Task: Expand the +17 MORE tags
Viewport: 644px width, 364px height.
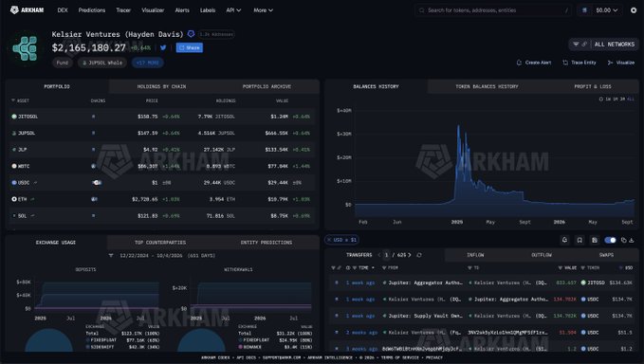Action: click(x=147, y=63)
